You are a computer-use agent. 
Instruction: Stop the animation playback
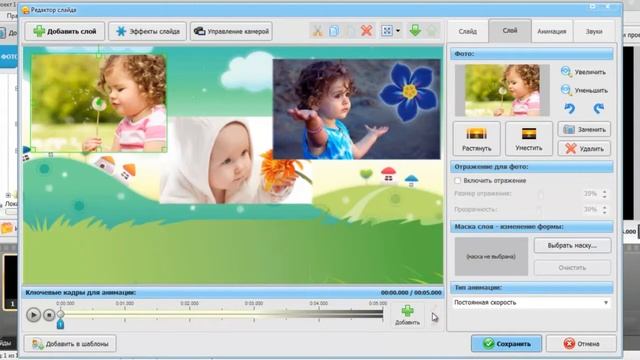pyautogui.click(x=49, y=315)
